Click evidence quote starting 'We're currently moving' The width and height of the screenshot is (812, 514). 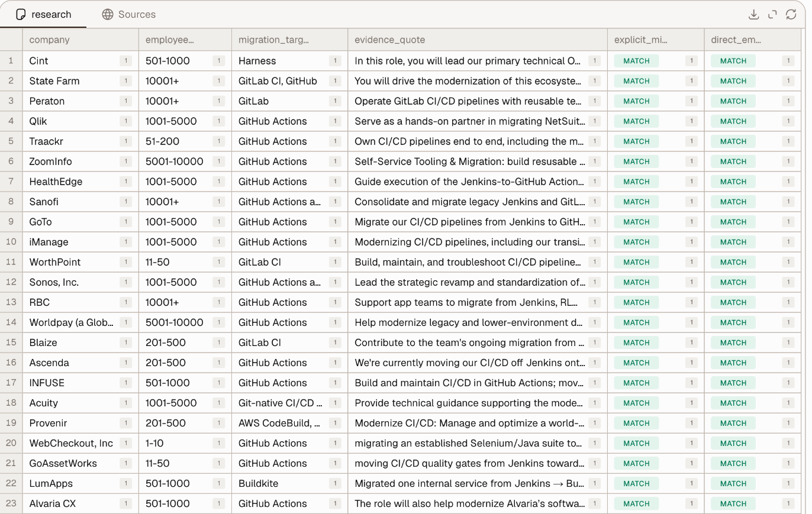pos(478,363)
